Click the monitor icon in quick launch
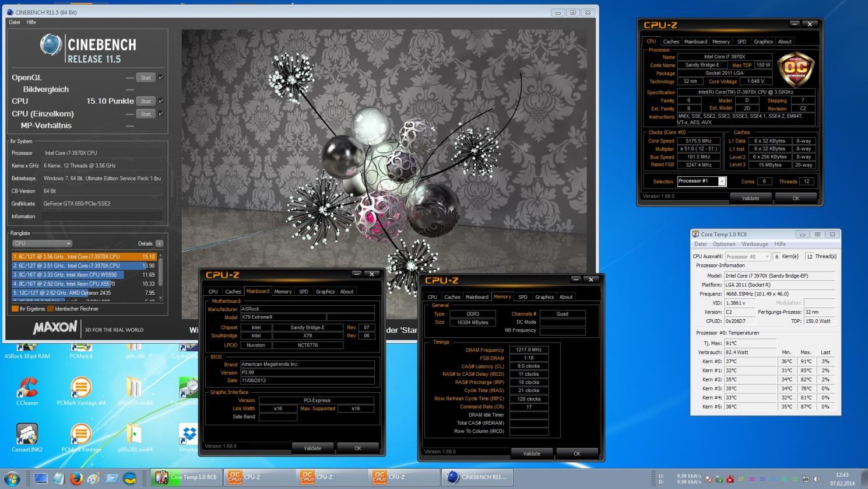 tap(40, 478)
